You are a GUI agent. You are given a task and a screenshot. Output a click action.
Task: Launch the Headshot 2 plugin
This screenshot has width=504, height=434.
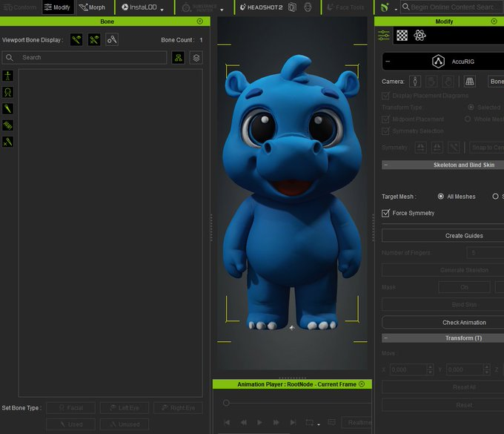point(262,7)
